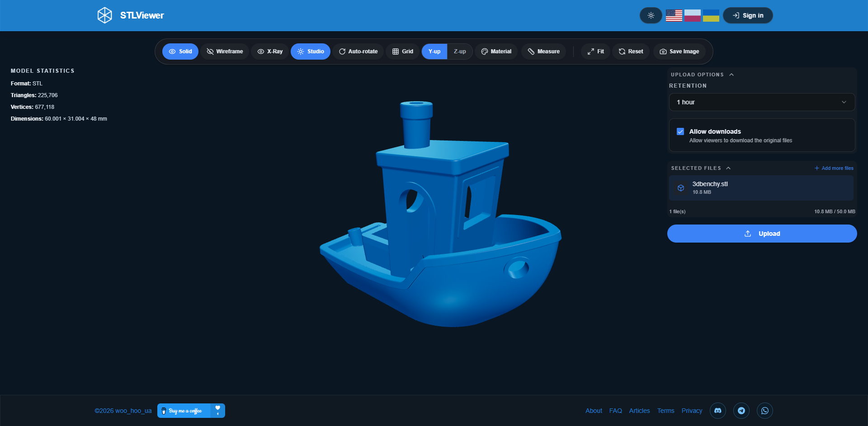
Task: Toggle the Grid display
Action: [402, 51]
